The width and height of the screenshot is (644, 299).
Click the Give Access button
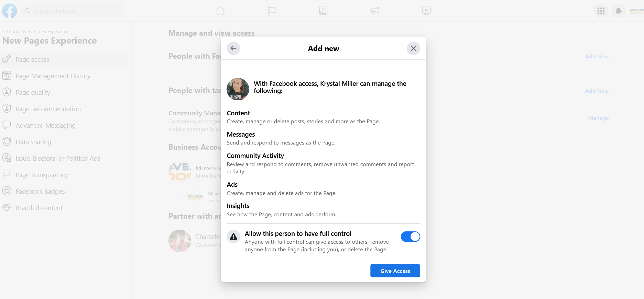[x=395, y=271]
